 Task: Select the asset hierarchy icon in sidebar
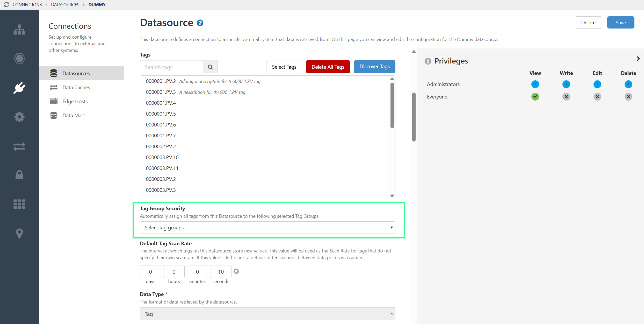pos(19,30)
